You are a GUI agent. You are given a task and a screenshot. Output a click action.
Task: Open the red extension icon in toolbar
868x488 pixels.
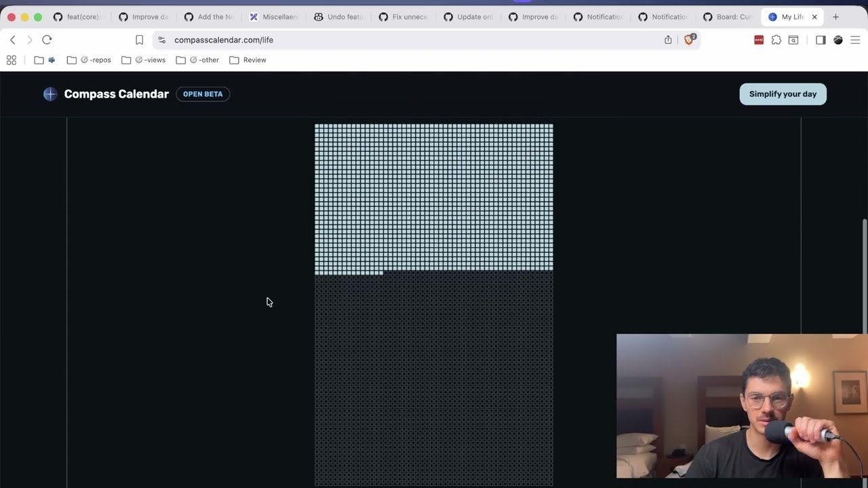click(x=759, y=40)
